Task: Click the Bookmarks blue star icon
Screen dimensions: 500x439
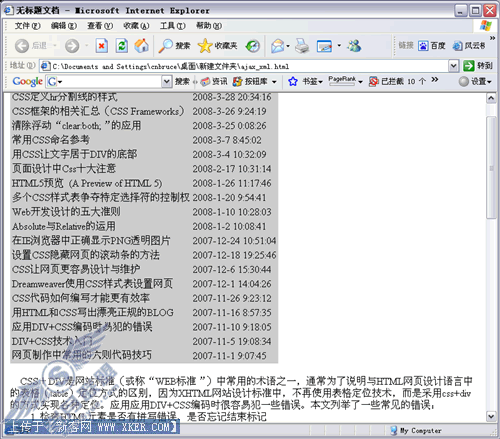Action: [x=293, y=81]
